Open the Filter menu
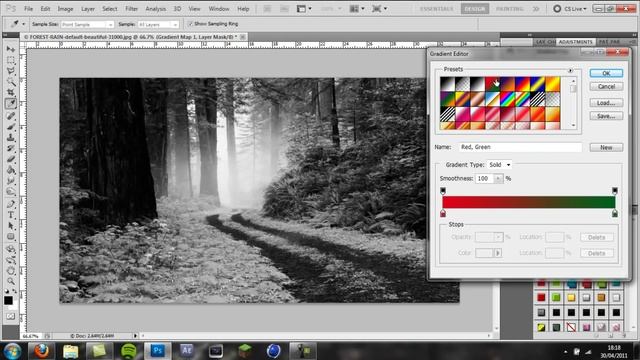Image resolution: width=640 pixels, height=360 pixels. (131, 9)
